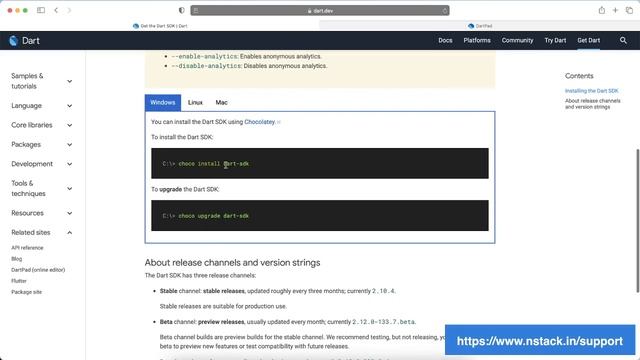
Task: Add a new tab with plus icon
Action: coord(615,10)
